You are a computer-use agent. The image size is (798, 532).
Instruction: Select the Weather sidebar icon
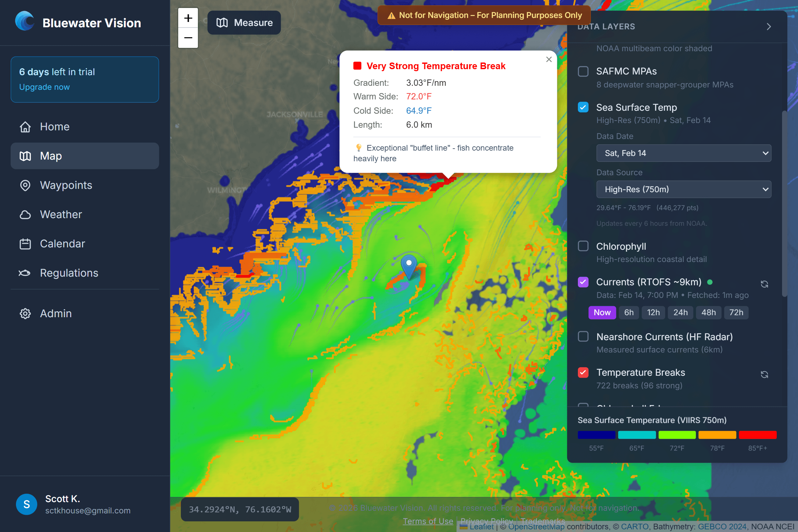click(x=25, y=214)
